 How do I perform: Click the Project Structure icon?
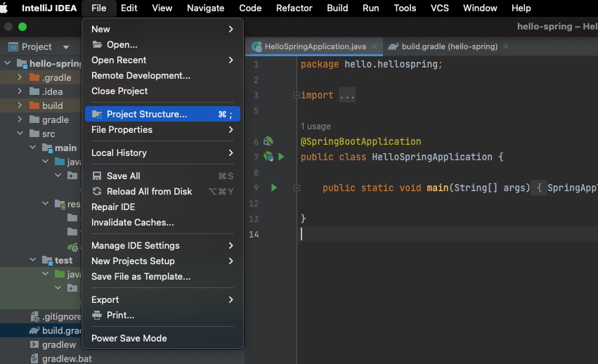97,114
